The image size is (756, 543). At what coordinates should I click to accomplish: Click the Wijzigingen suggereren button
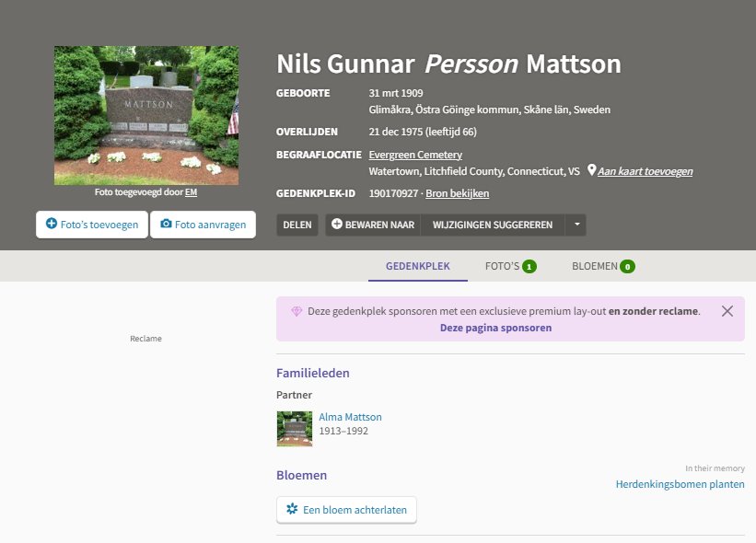(493, 225)
